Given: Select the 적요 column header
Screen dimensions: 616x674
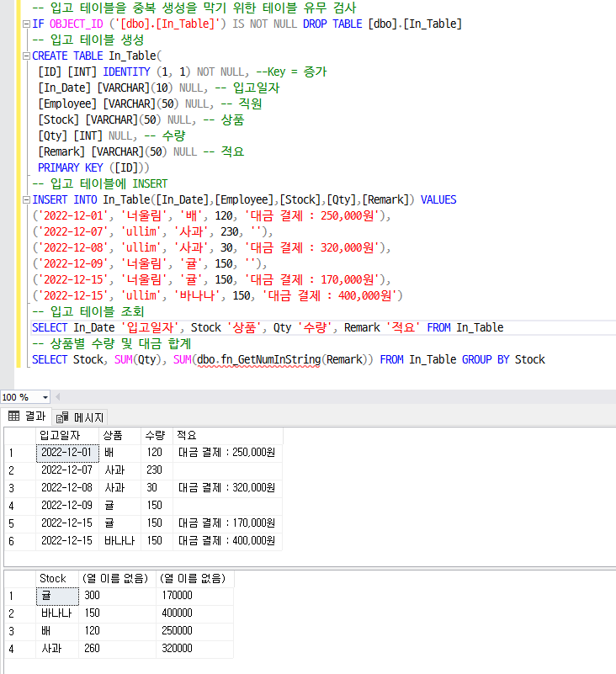Looking at the screenshot, I should (x=228, y=435).
